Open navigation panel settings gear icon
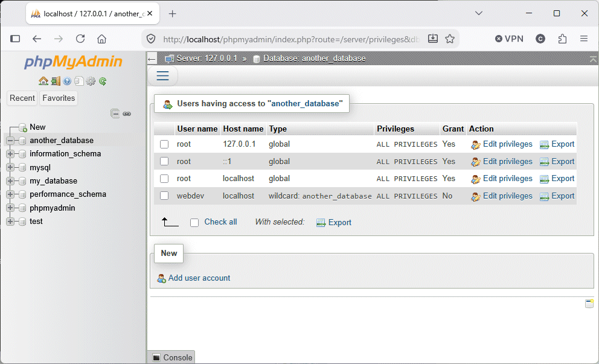This screenshot has height=364, width=599. pos(91,81)
